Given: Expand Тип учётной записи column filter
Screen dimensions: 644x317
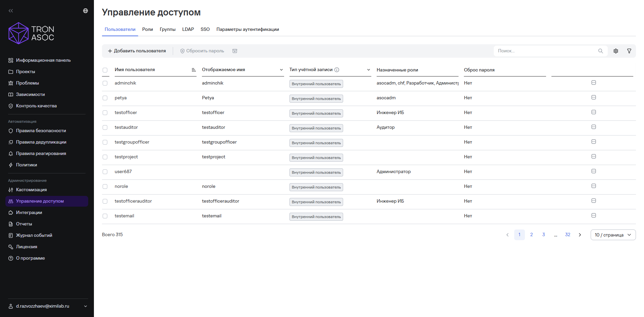Looking at the screenshot, I should click(x=369, y=70).
